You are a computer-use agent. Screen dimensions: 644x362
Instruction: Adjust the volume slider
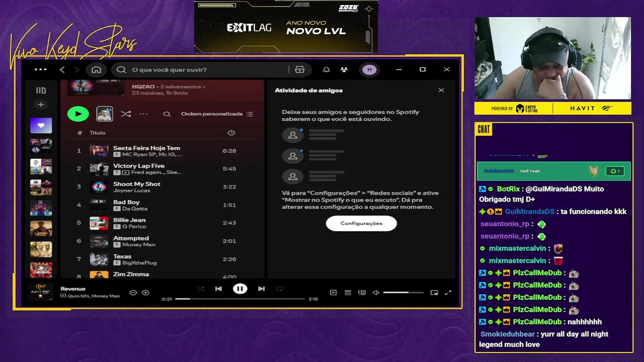click(x=403, y=293)
